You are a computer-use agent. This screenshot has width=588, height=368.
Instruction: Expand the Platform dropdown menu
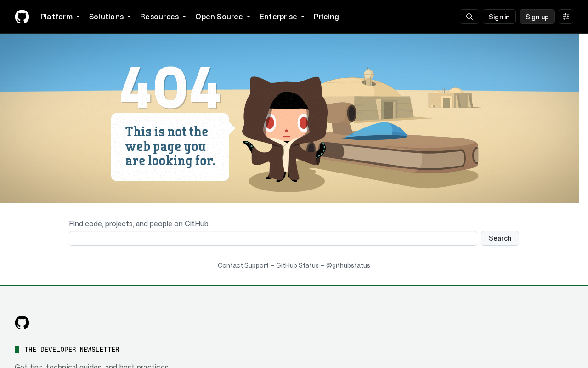pos(60,17)
